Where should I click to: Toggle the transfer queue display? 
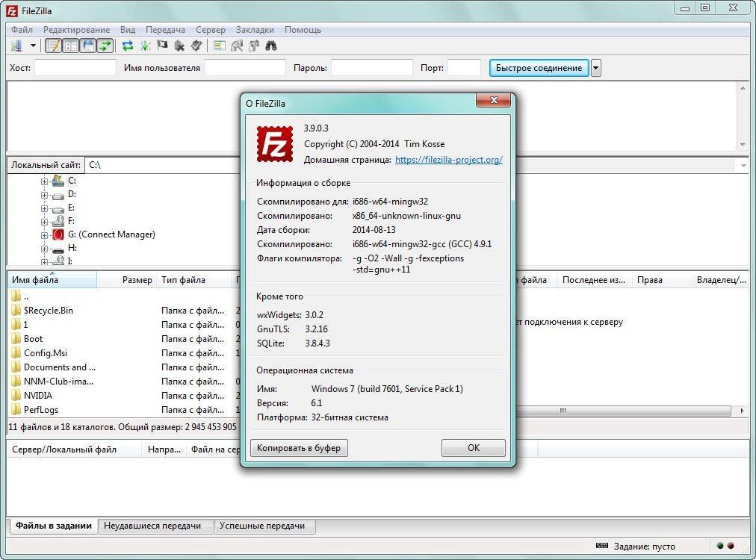tap(105, 46)
